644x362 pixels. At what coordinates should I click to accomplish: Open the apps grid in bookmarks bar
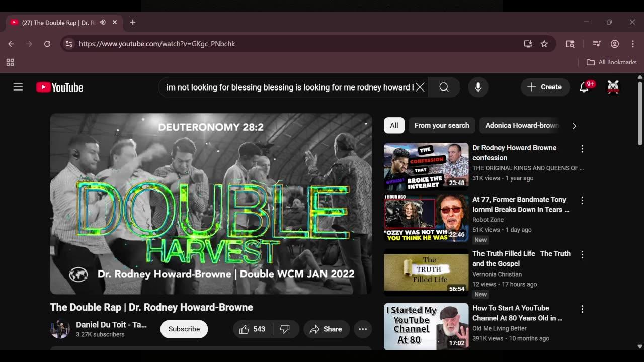[x=10, y=62]
